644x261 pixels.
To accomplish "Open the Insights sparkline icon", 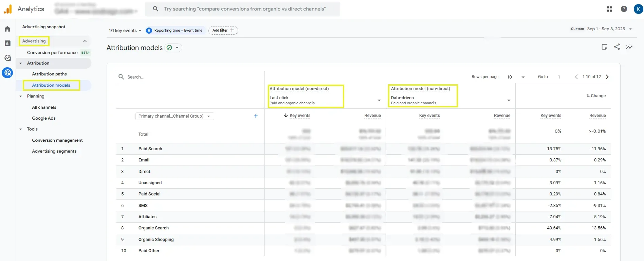I will pyautogui.click(x=629, y=47).
